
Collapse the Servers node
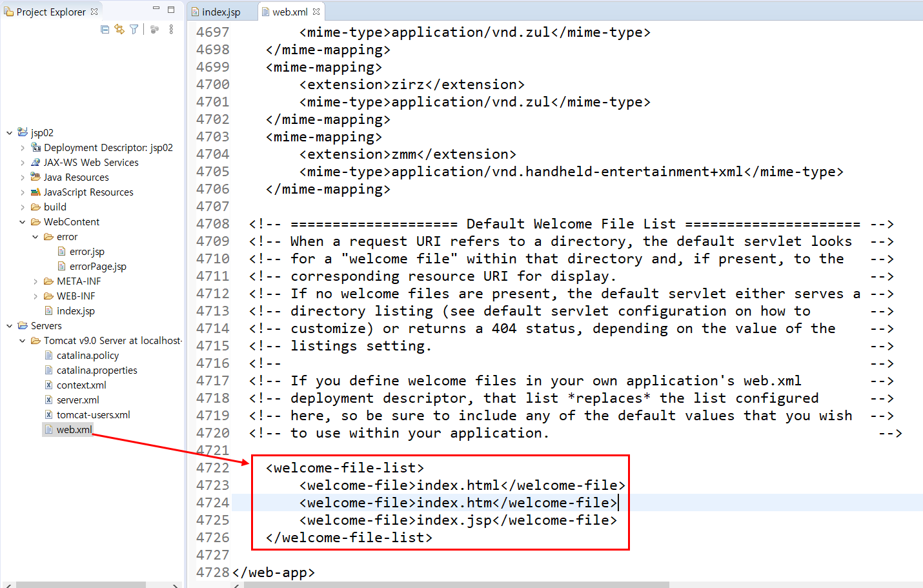pyautogui.click(x=9, y=326)
